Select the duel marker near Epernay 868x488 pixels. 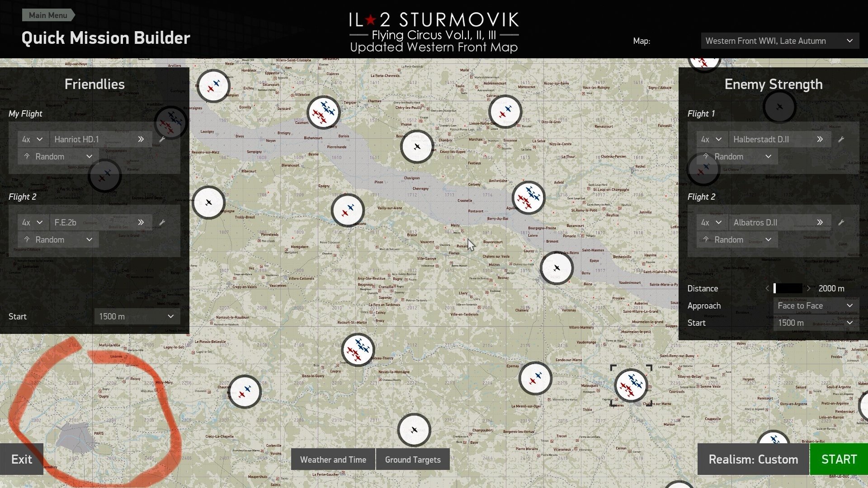click(535, 379)
